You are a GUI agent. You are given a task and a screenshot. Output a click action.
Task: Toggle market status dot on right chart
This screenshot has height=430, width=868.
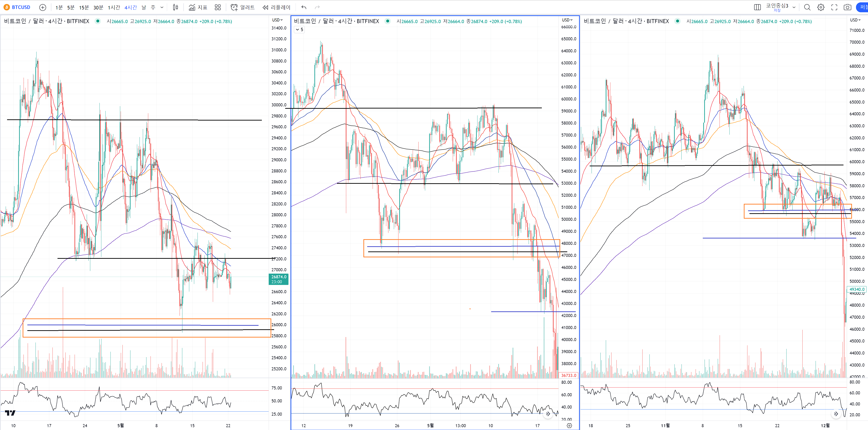[x=677, y=21]
